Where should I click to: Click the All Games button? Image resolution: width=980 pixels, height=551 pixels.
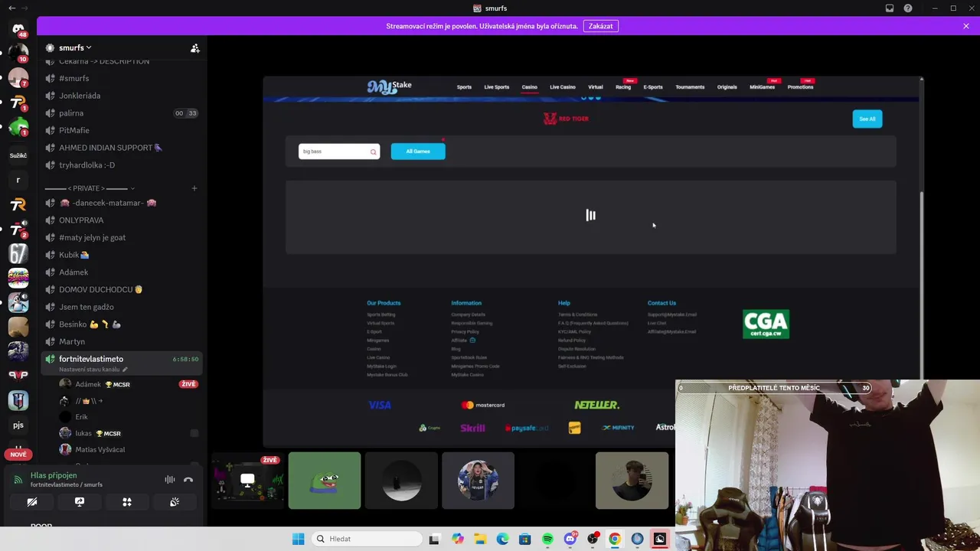(418, 152)
